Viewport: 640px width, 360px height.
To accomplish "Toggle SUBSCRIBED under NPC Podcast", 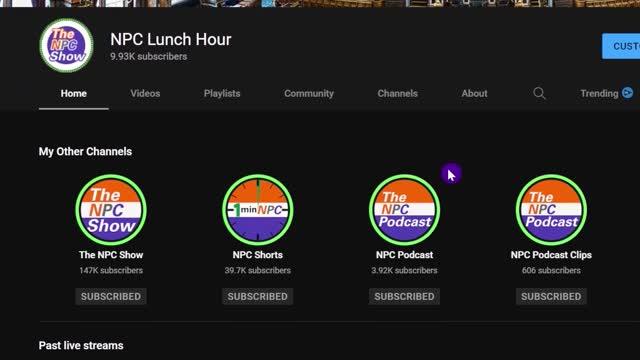I will [404, 296].
